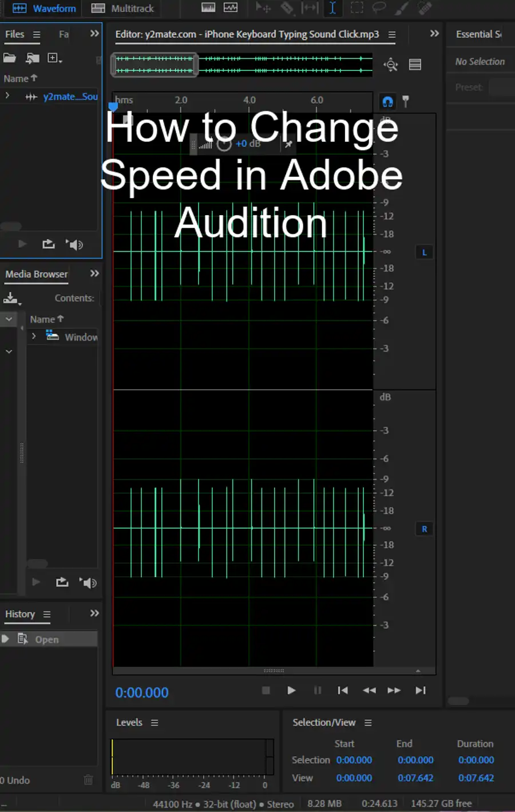Open the Selection/View panel menu

tap(368, 723)
